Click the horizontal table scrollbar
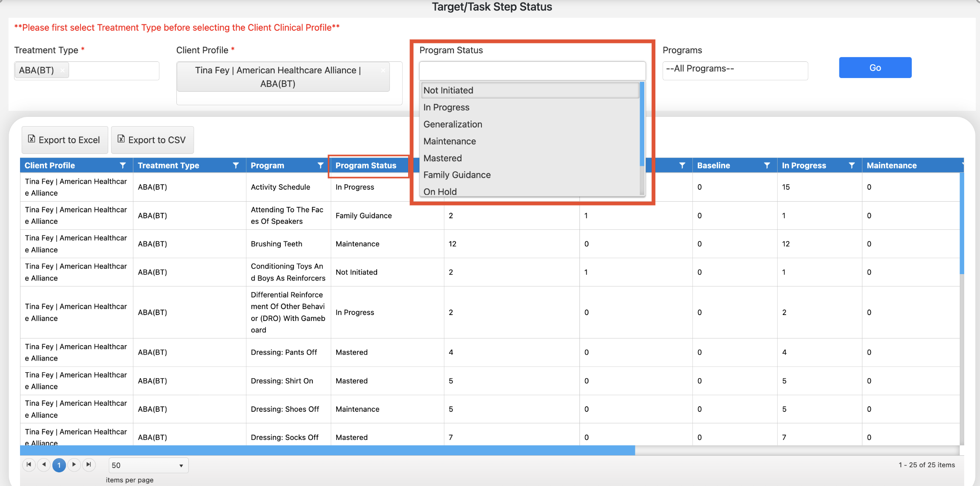 coord(327,451)
